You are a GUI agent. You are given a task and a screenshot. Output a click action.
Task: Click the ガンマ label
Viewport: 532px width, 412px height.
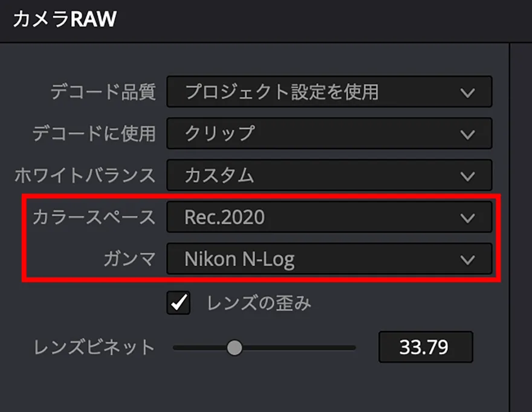click(x=131, y=260)
